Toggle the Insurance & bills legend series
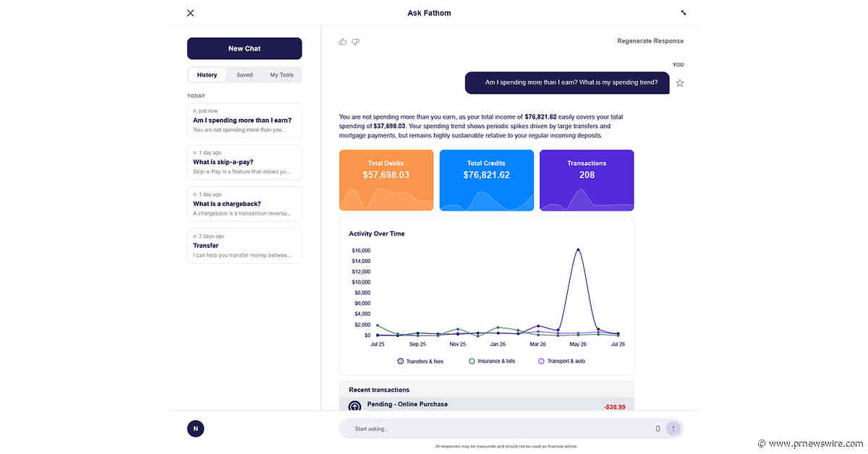Viewport: 868px width, 454px height. [492, 361]
